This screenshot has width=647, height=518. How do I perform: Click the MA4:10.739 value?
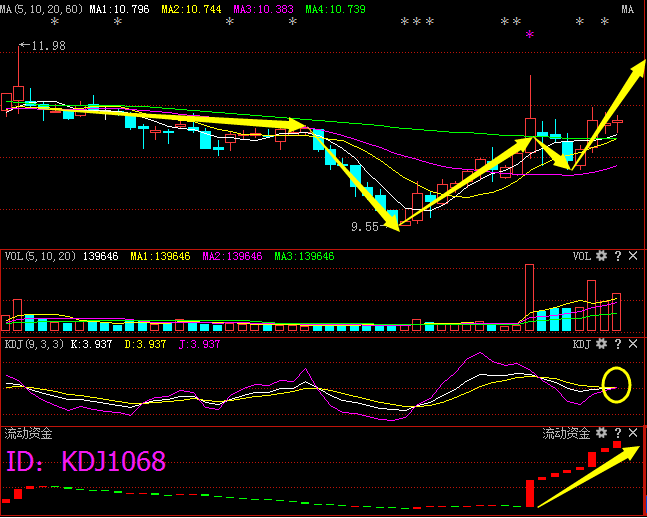pos(335,9)
